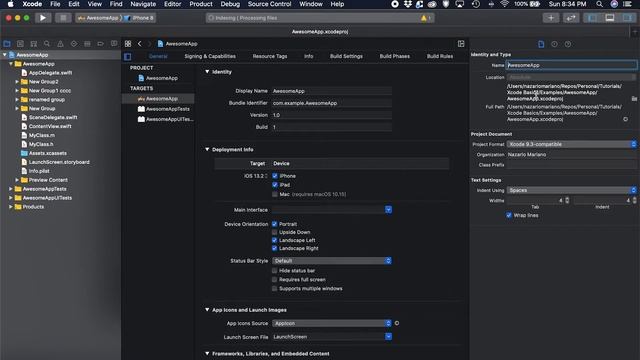640x360 pixels.
Task: Open the Main Interface dropdown
Action: tap(332, 210)
